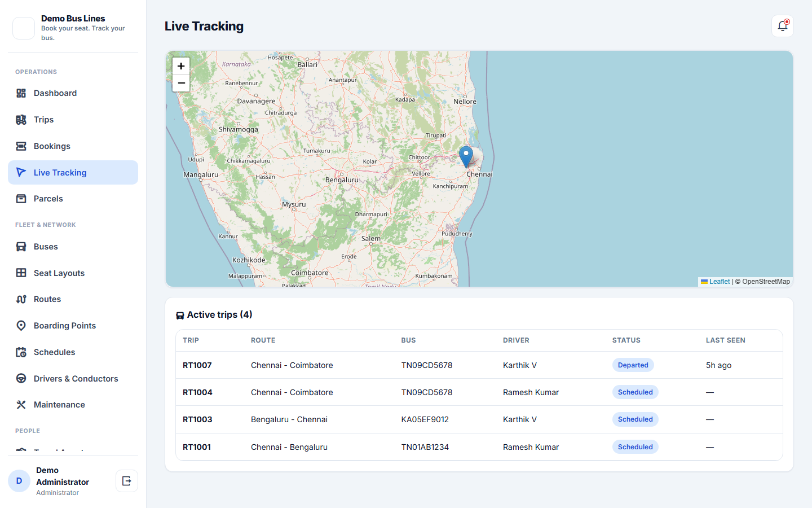The width and height of the screenshot is (812, 508).
Task: Navigate to Maintenance
Action: [73, 405]
